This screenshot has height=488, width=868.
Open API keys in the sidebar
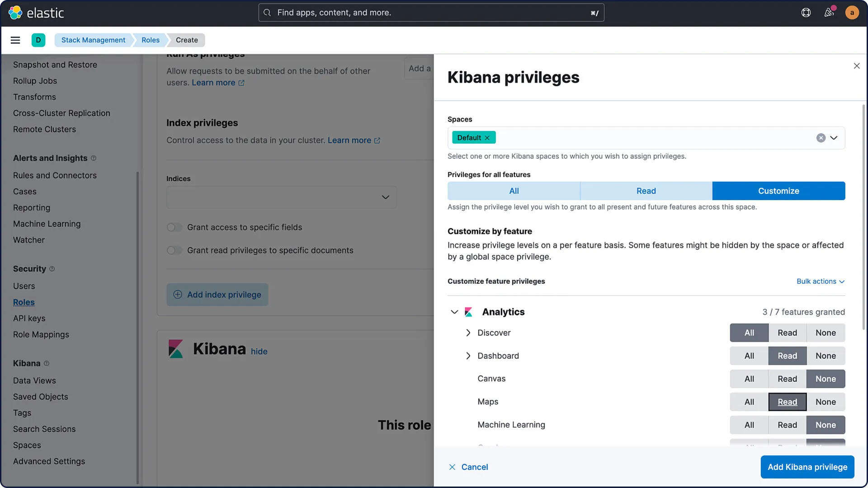29,318
